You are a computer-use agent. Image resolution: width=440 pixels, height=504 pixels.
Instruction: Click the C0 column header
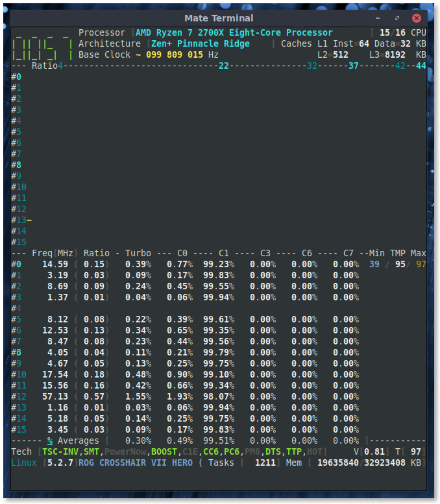tap(182, 253)
